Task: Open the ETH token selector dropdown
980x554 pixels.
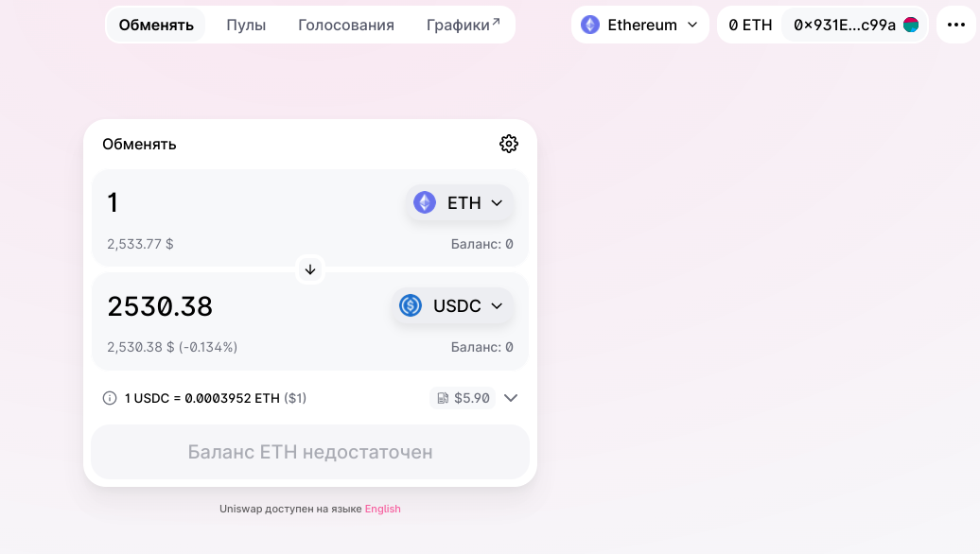Action: (460, 203)
